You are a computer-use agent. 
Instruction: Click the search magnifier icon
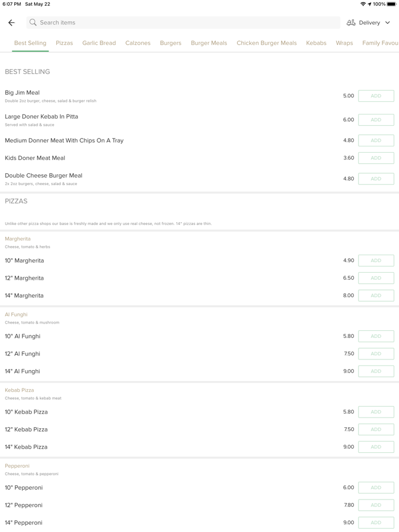click(33, 23)
